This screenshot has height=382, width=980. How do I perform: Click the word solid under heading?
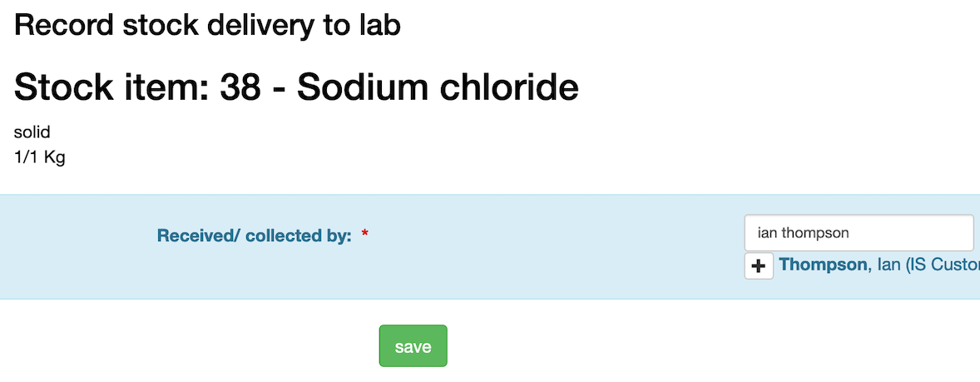(32, 132)
